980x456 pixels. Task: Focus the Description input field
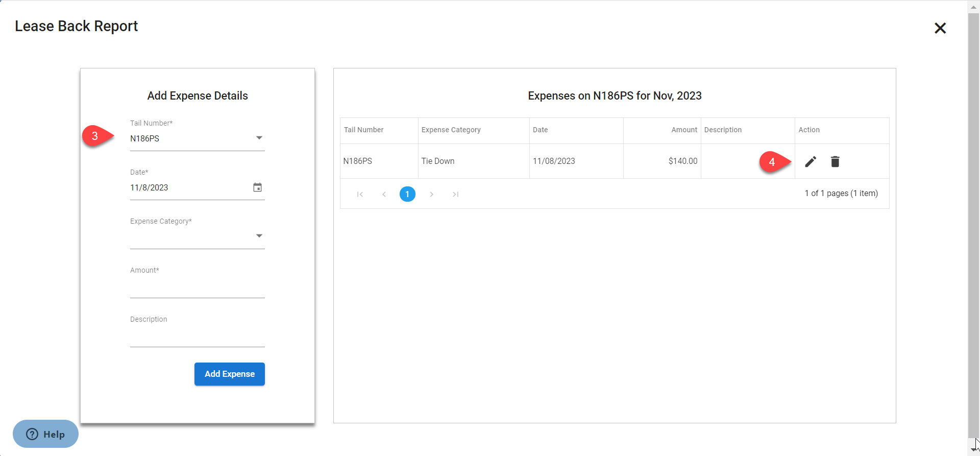pyautogui.click(x=197, y=337)
